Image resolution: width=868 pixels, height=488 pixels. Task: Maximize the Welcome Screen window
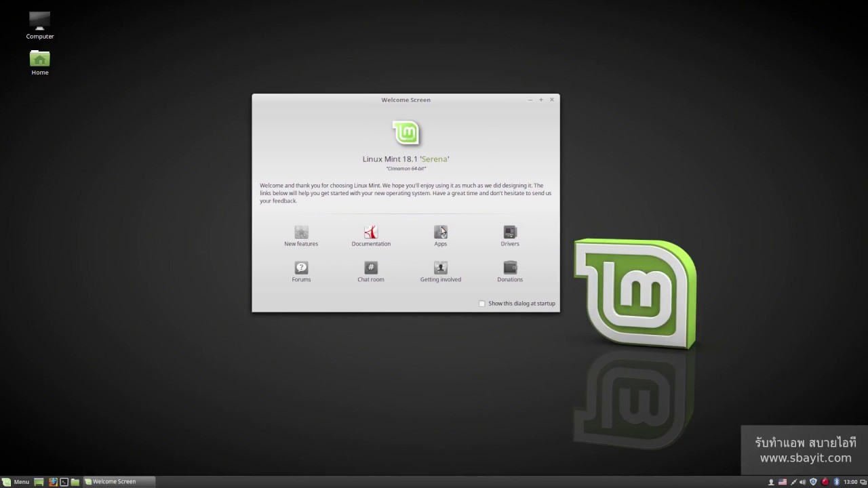coord(541,100)
